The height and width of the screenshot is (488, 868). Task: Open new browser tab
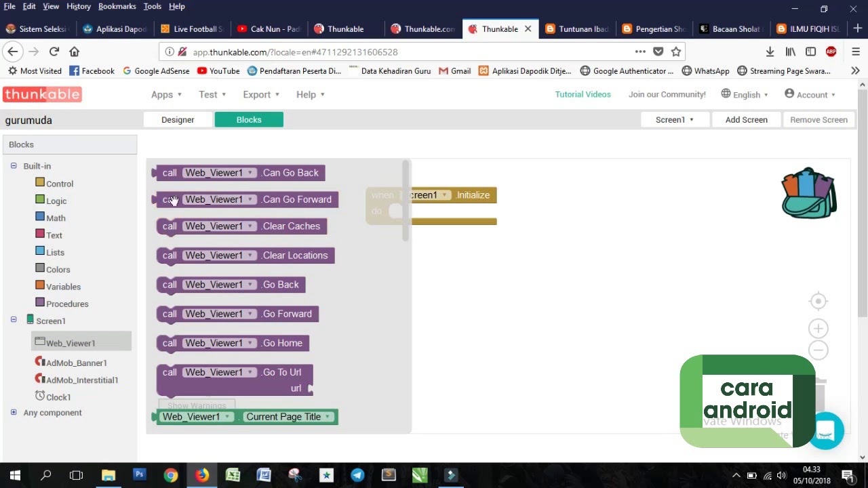click(857, 28)
